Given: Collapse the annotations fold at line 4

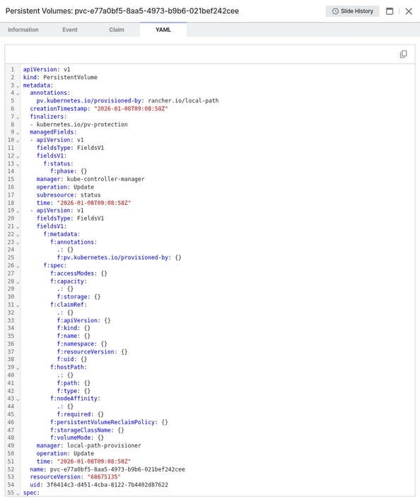Looking at the screenshot, I should pos(18,93).
